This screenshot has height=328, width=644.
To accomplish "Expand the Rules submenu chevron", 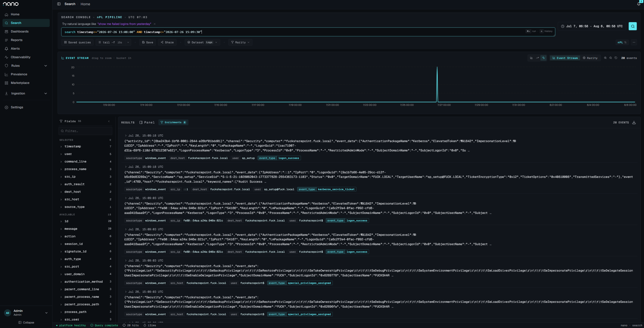I will click(46, 66).
